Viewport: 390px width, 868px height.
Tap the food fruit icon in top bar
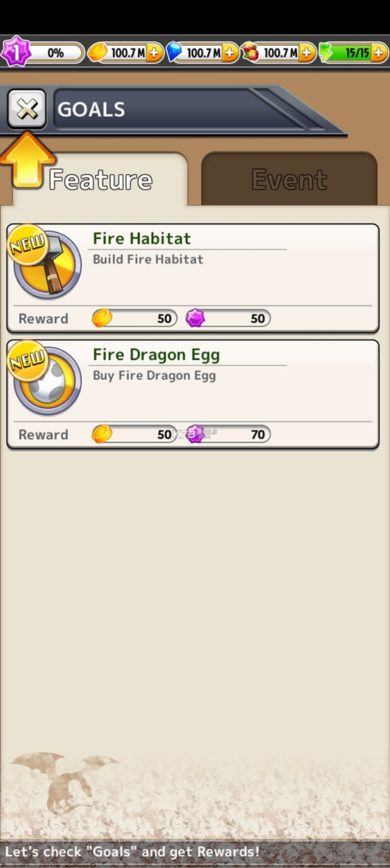[250, 53]
